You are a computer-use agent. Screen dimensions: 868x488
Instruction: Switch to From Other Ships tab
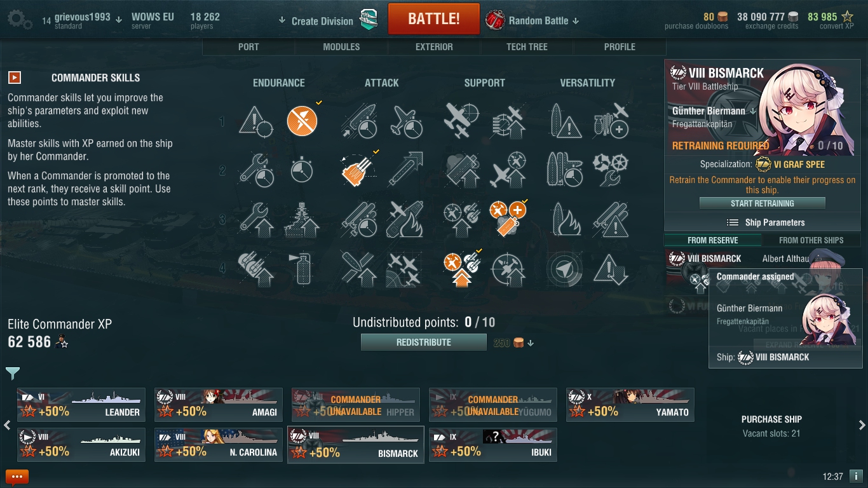[811, 240]
